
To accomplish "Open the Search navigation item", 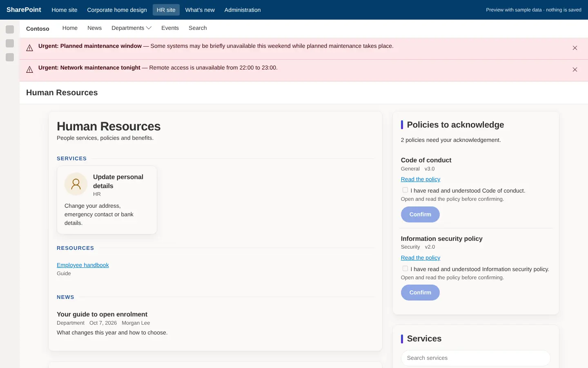I will (x=198, y=28).
